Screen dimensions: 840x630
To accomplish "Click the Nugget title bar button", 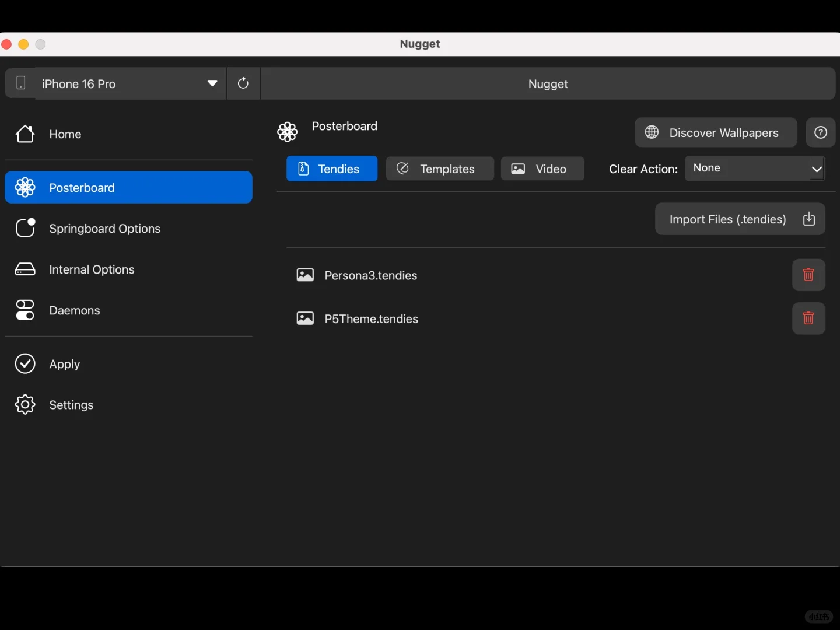I will [x=548, y=83].
